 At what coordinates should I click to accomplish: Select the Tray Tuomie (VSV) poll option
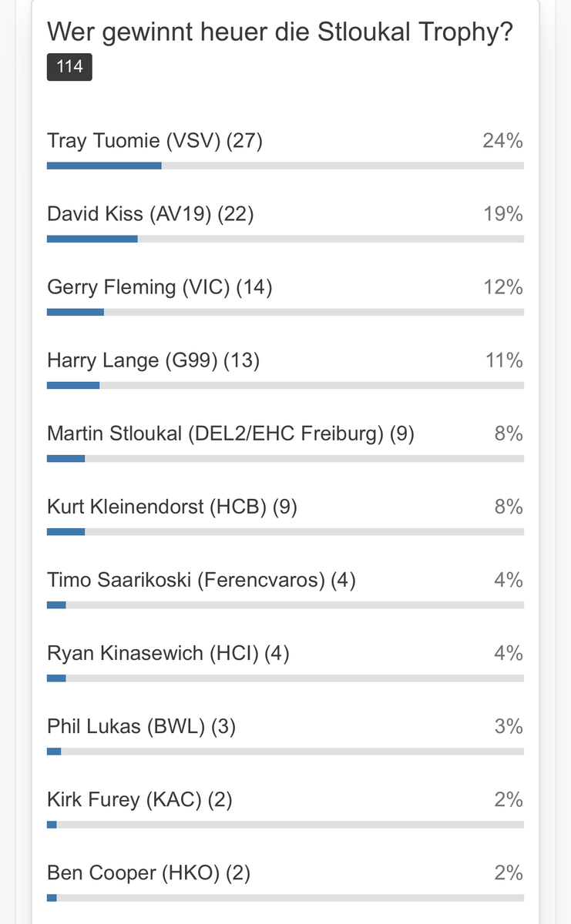[x=155, y=141]
